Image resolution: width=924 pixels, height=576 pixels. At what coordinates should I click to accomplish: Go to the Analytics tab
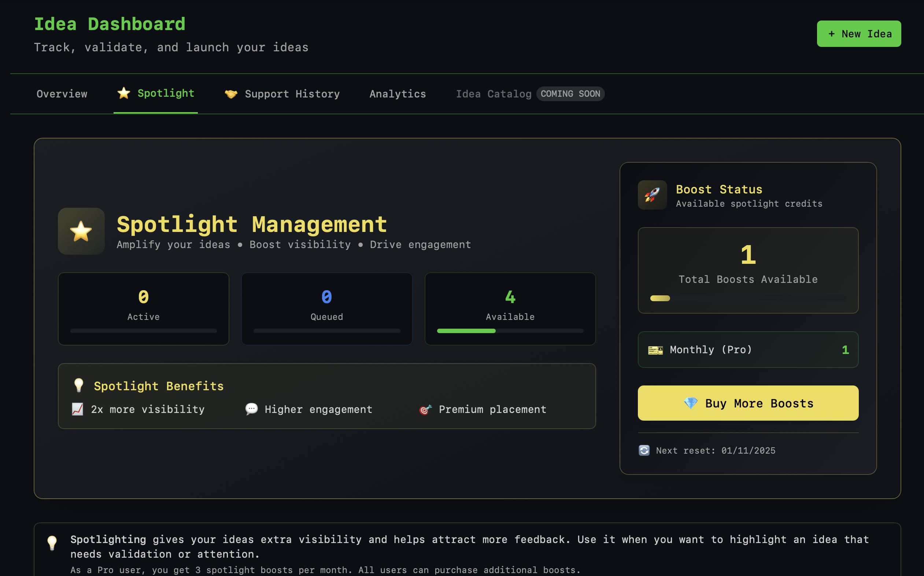point(398,94)
